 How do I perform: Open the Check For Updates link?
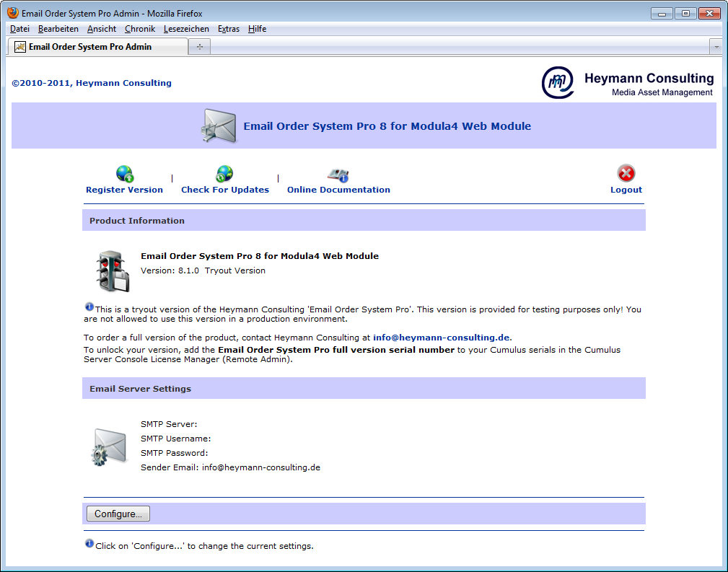click(225, 190)
